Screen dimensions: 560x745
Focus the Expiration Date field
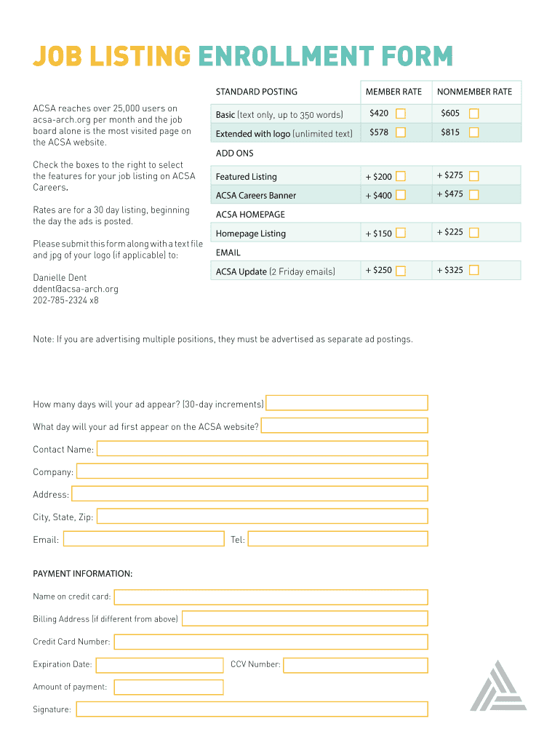[159, 665]
